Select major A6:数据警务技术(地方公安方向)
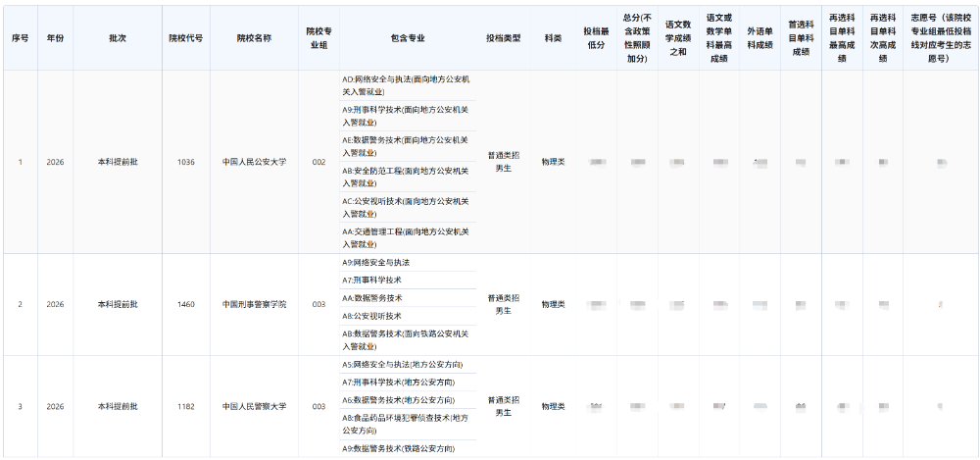Viewport: 980px width, 460px height. coord(408,400)
